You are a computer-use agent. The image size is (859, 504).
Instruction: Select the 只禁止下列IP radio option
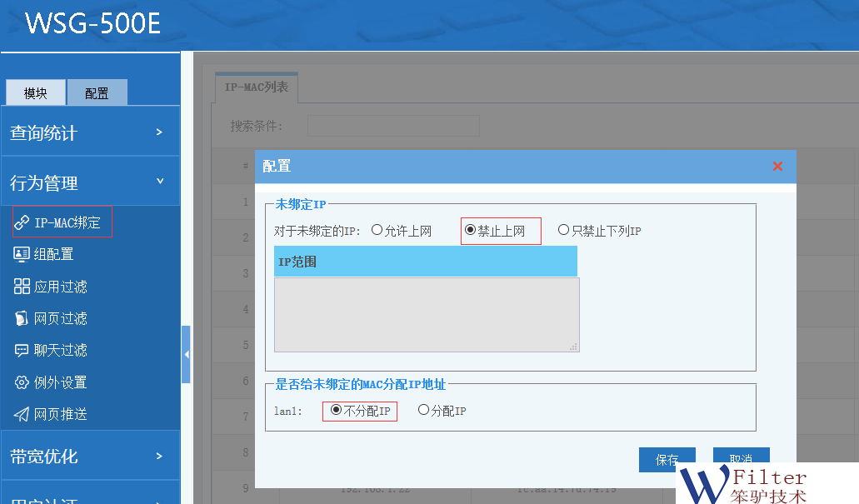pyautogui.click(x=564, y=231)
